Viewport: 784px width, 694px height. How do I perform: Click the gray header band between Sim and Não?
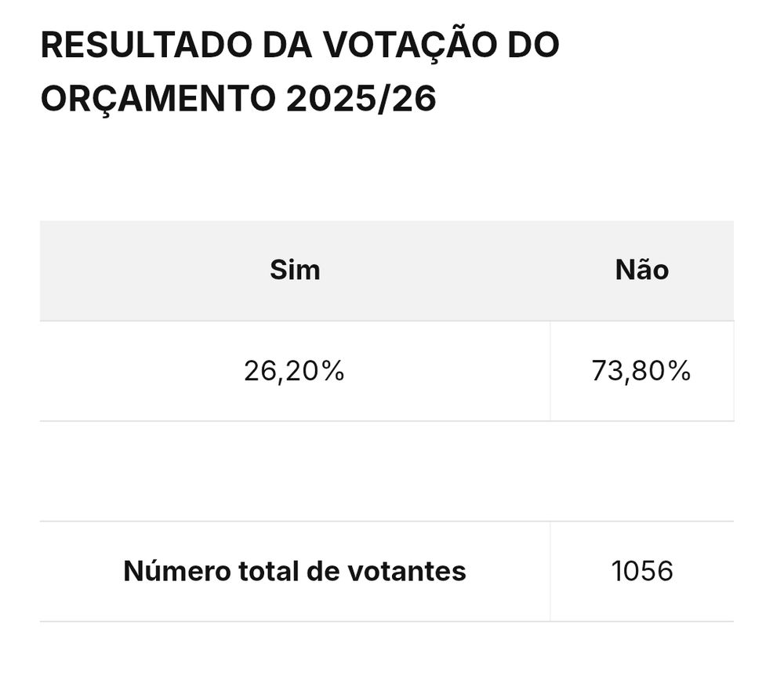coord(467,271)
